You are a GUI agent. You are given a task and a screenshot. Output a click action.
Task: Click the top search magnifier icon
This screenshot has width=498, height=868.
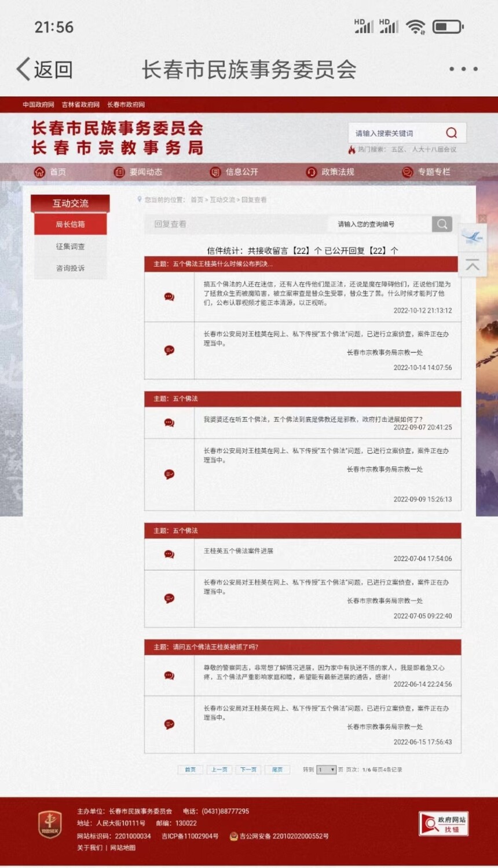coord(451,133)
